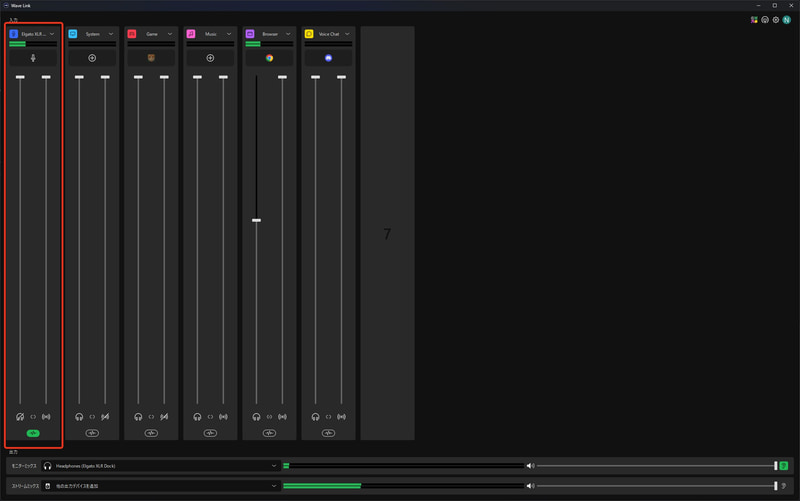The width and height of the screenshot is (800, 501).
Task: Click the Browser channel name
Action: (x=270, y=34)
